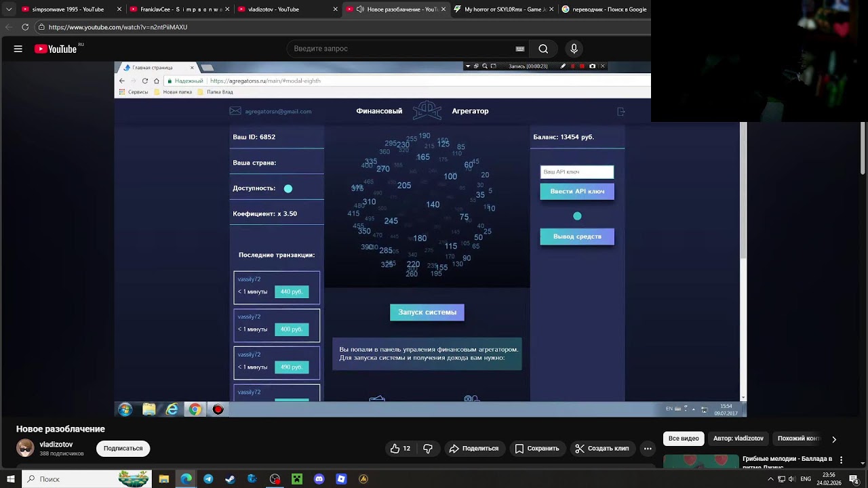Open the vladizotov channel name link

pyautogui.click(x=56, y=445)
